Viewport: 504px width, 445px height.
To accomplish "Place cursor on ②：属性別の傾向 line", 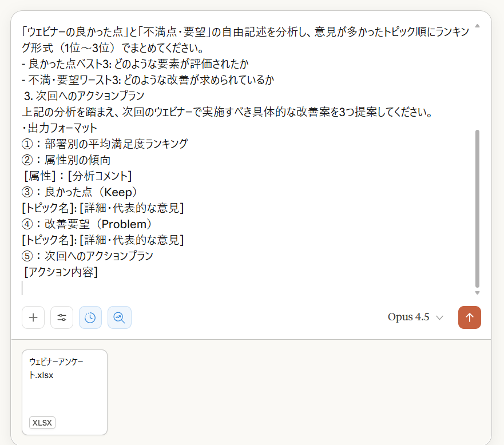I will tap(66, 160).
